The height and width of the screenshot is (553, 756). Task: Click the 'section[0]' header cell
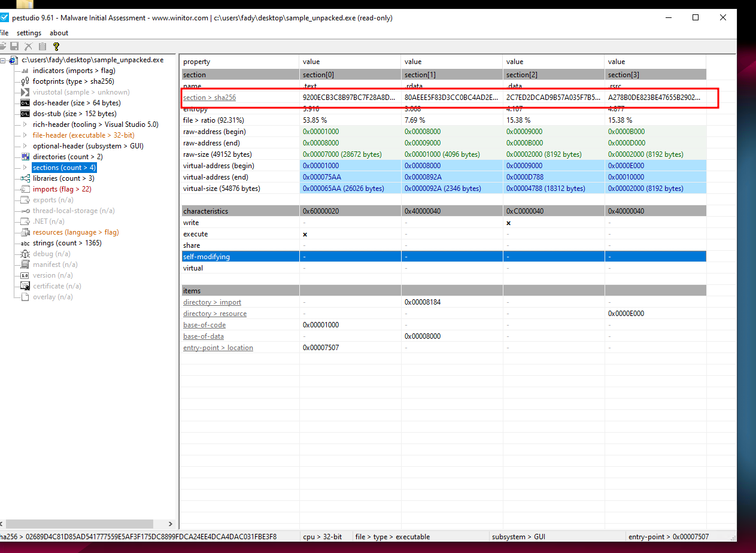(x=350, y=75)
